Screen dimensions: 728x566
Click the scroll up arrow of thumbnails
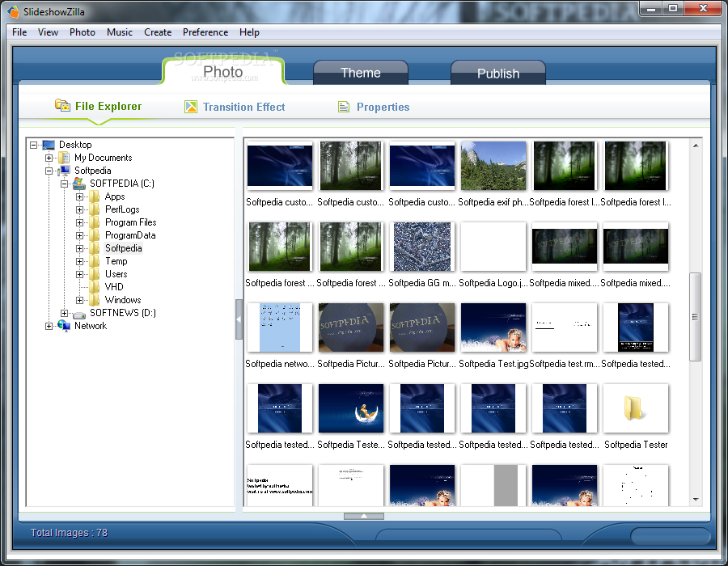point(696,146)
